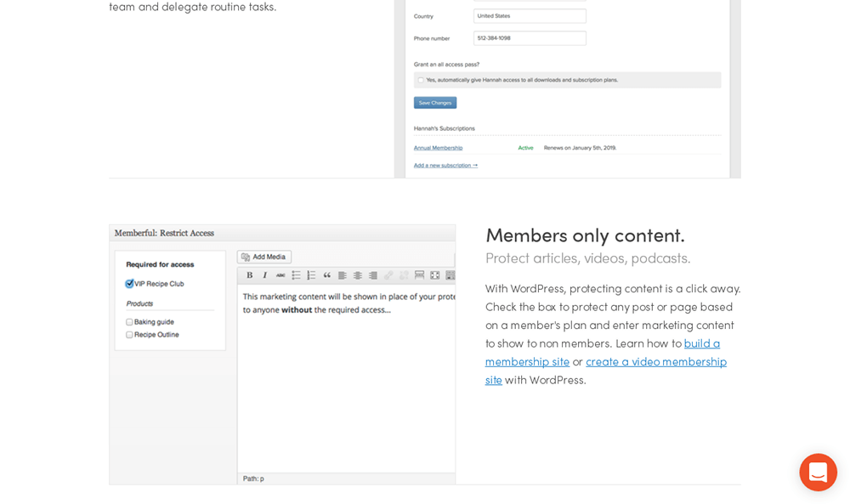
Task: Apply strikethrough formatting in the editor toolbar
Action: (x=280, y=275)
